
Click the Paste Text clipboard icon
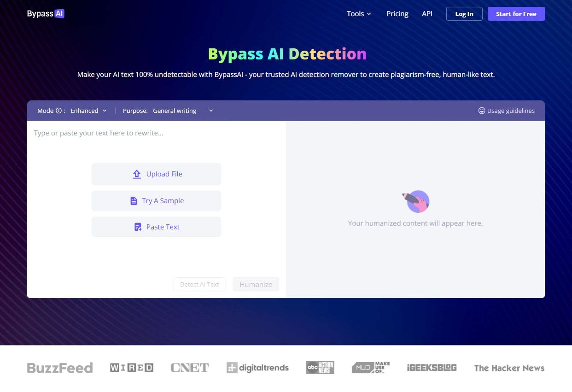point(137,227)
